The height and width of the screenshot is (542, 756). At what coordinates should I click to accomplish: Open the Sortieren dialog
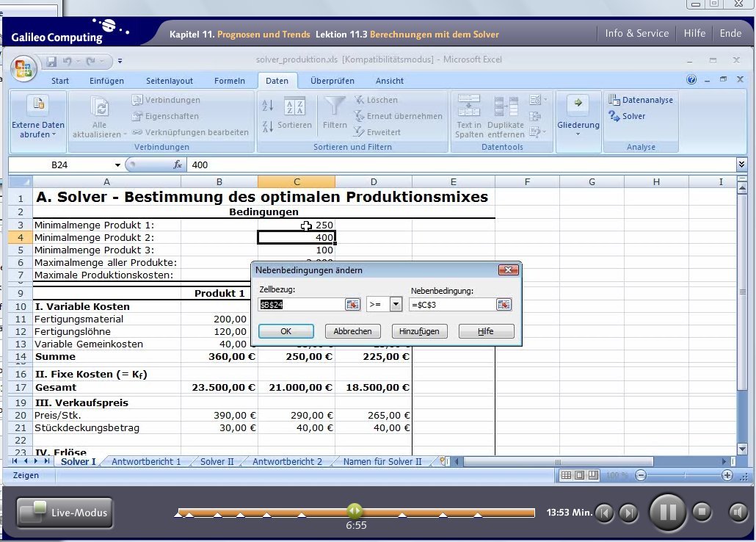(x=294, y=115)
